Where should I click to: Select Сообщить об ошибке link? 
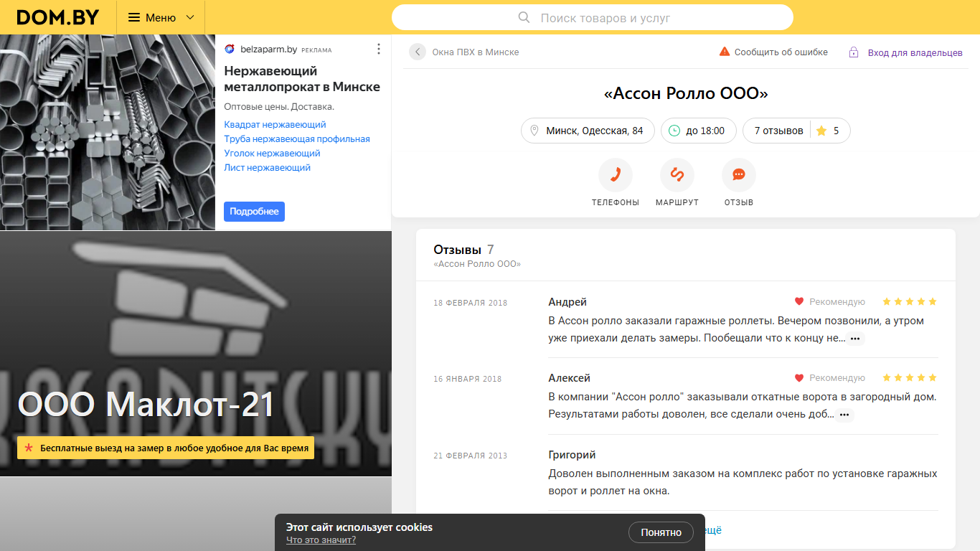point(781,52)
